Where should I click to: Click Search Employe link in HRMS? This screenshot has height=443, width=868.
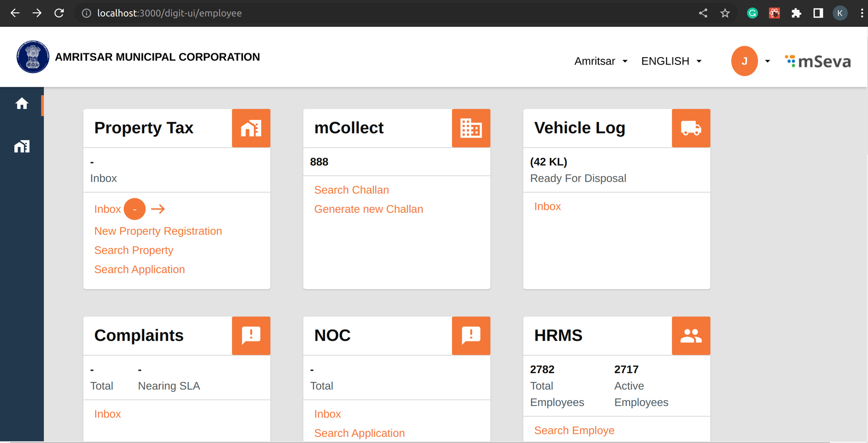574,430
